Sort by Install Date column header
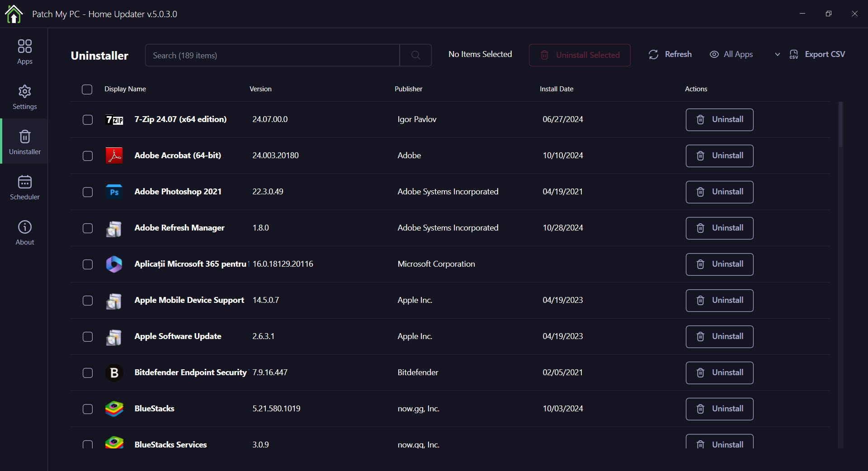The image size is (868, 471). 557,89
